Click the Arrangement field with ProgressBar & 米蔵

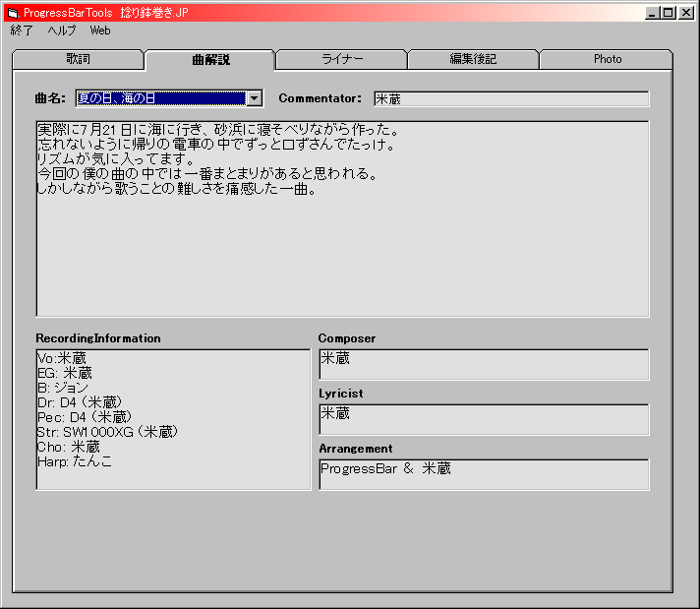[484, 474]
